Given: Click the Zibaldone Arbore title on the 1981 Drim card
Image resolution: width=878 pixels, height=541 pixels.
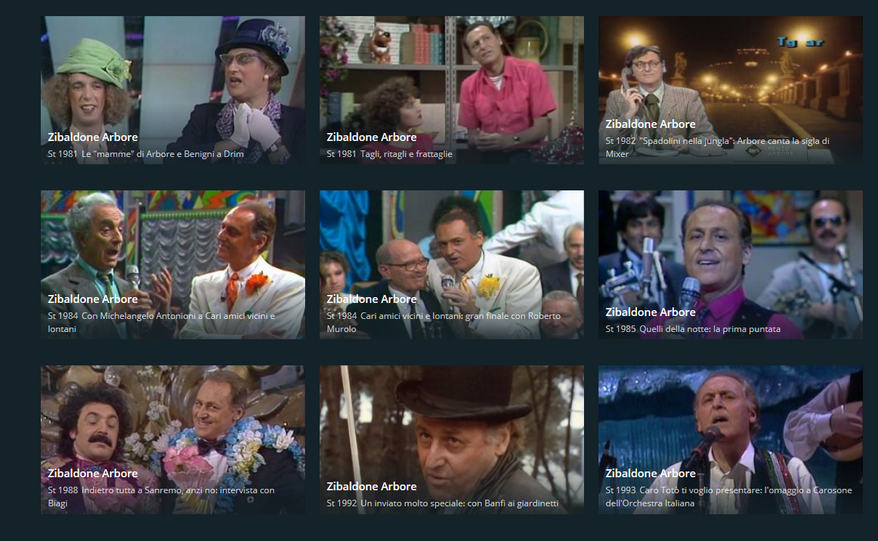Looking at the screenshot, I should click(92, 137).
